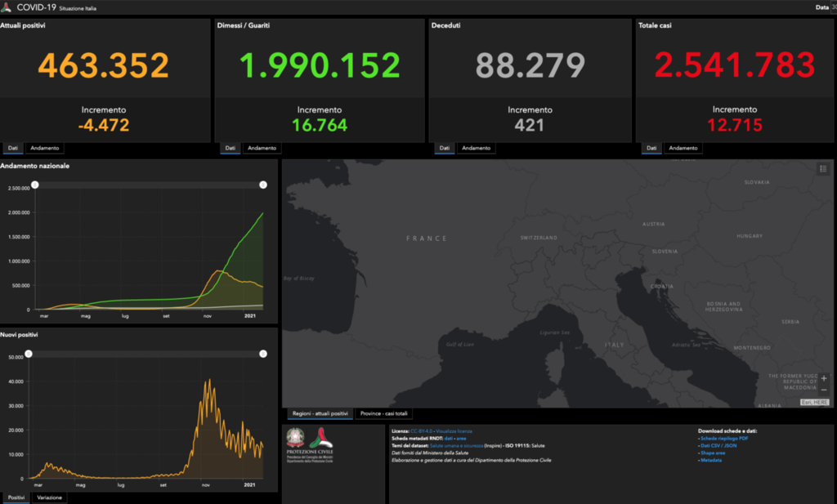The height and width of the screenshot is (504, 837).
Task: Click Esri, HERE map attribution
Action: coord(814,402)
